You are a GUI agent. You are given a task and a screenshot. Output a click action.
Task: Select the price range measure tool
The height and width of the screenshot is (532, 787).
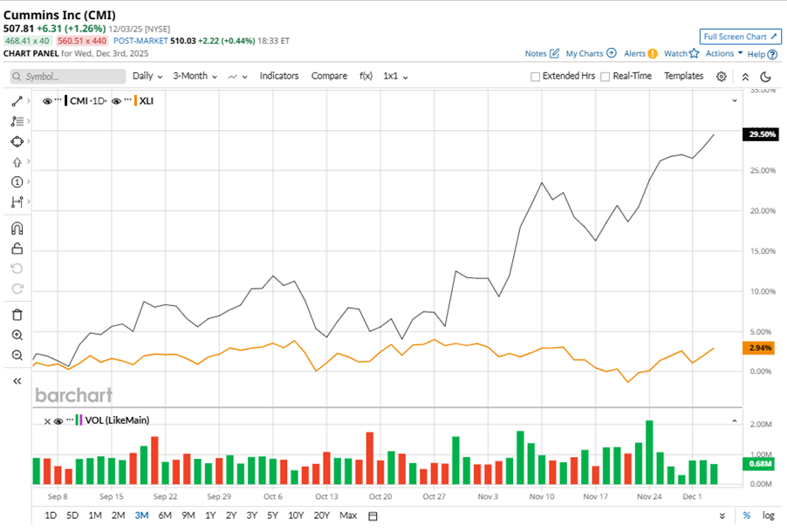(17, 201)
